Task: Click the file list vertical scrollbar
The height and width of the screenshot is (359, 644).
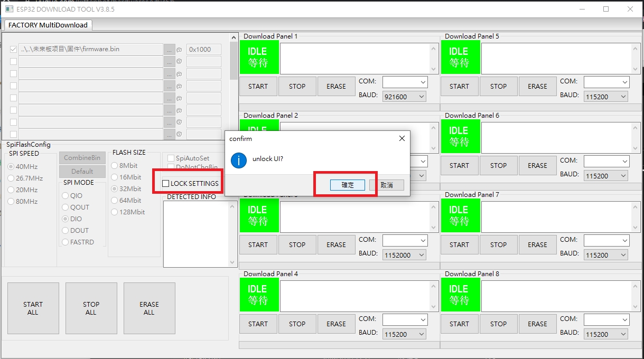Action: (234, 63)
